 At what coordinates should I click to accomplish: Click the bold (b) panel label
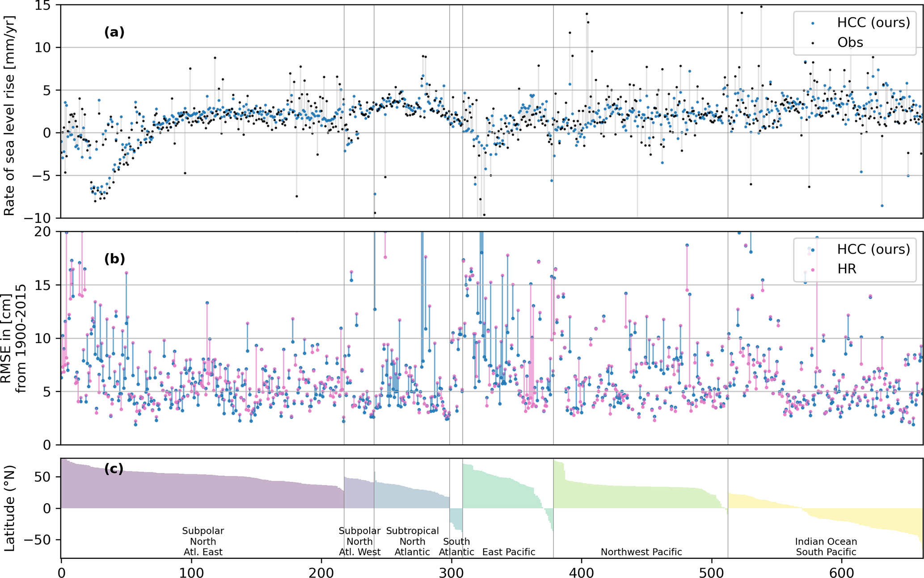point(114,259)
